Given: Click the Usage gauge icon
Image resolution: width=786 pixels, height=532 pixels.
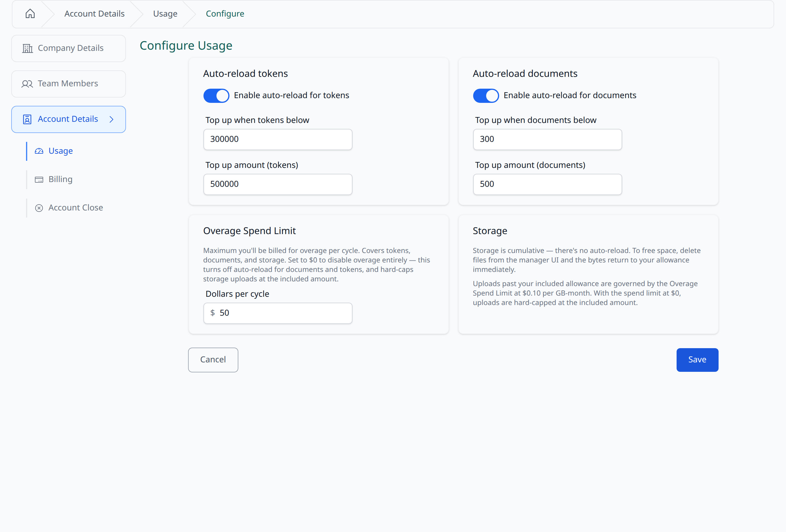Looking at the screenshot, I should pos(39,151).
